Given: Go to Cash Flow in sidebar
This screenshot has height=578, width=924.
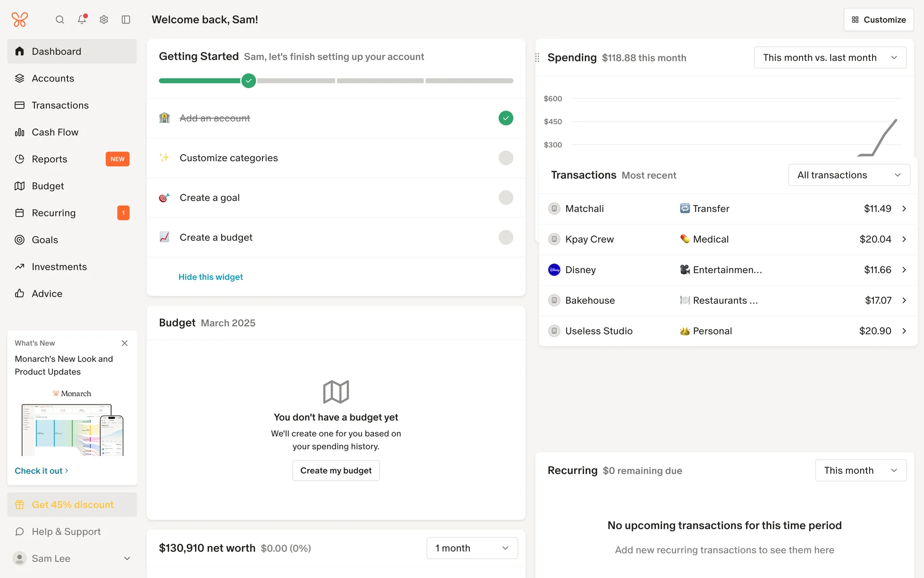Looking at the screenshot, I should [x=55, y=132].
